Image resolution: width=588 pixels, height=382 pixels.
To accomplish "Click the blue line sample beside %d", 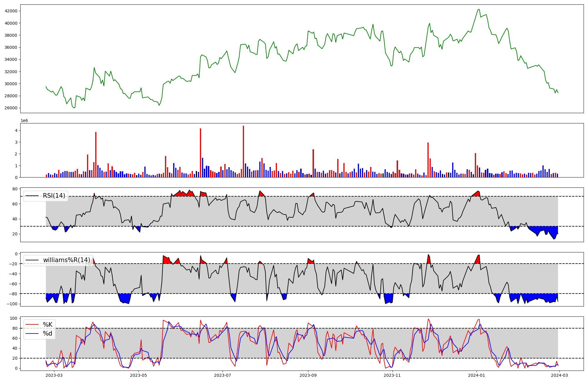I will 32,334.
